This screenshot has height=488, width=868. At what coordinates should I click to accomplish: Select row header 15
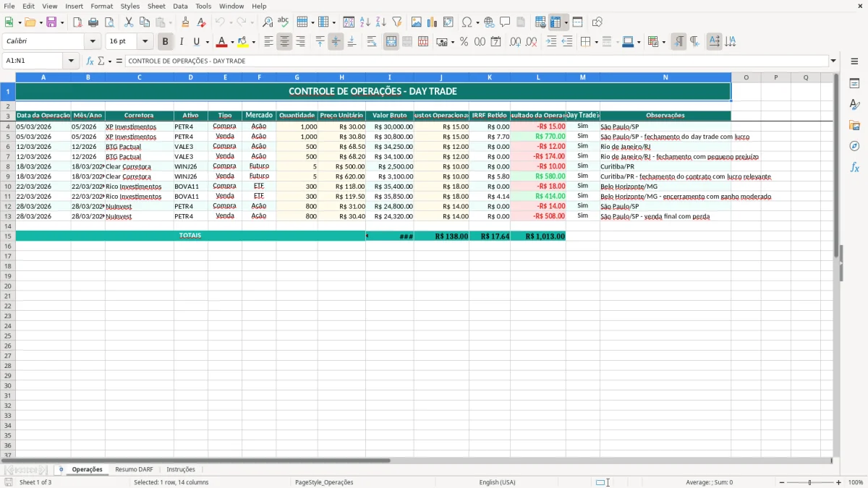coord(8,236)
